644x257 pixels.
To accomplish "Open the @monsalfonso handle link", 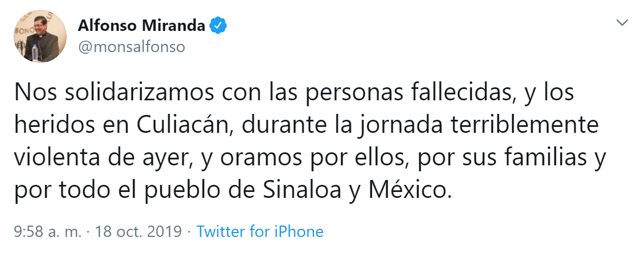I will point(131,47).
